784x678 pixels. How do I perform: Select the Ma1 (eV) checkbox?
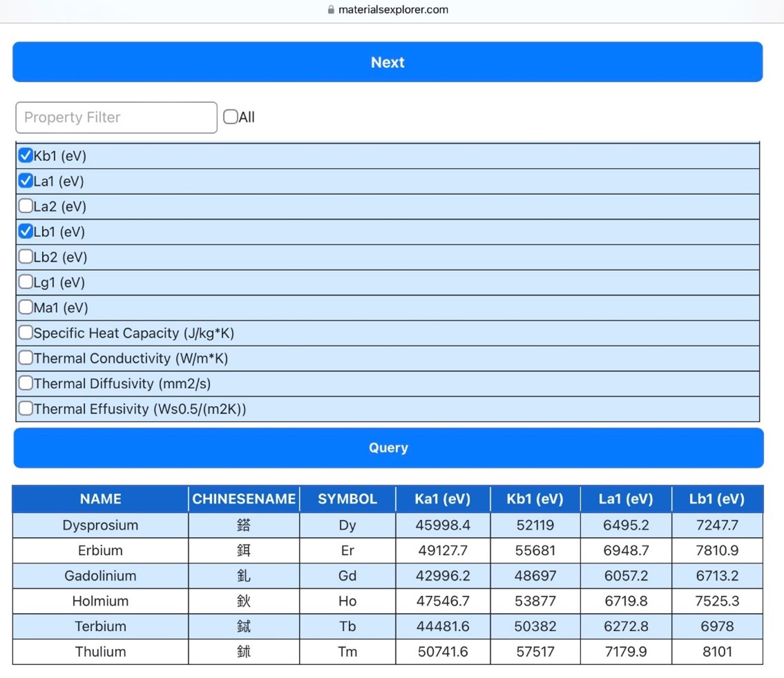point(26,307)
